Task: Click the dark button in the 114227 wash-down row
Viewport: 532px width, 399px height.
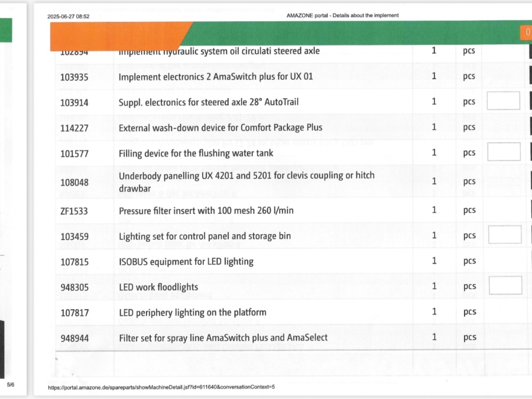Action: tap(530, 127)
